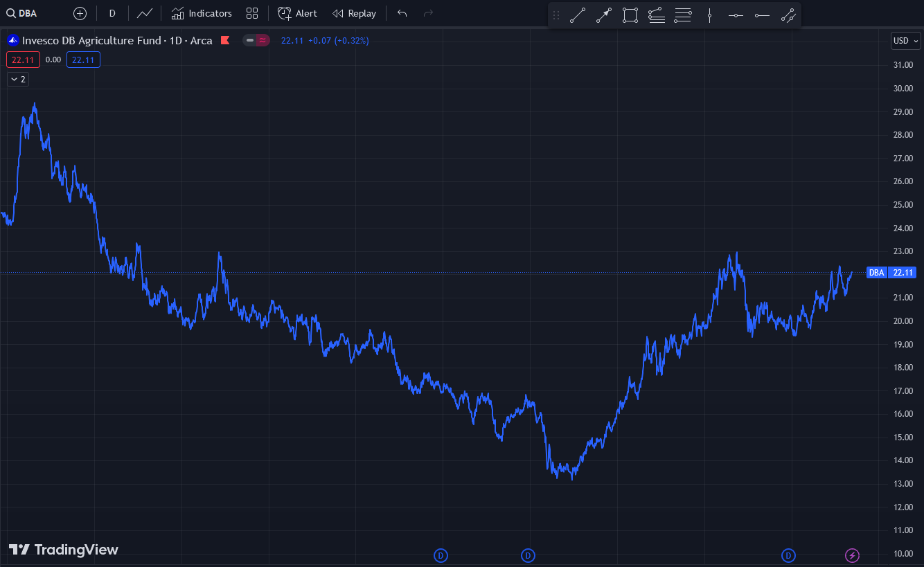Click the add symbol plus icon
924x567 pixels.
pyautogui.click(x=80, y=13)
